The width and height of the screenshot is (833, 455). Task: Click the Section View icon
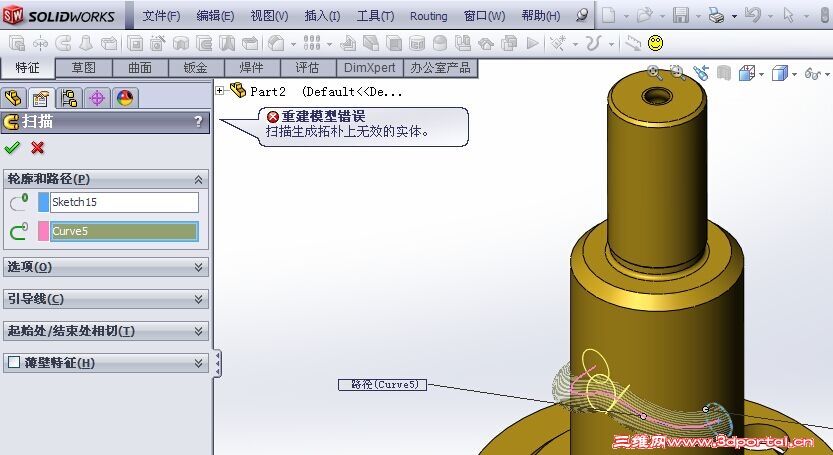(724, 73)
